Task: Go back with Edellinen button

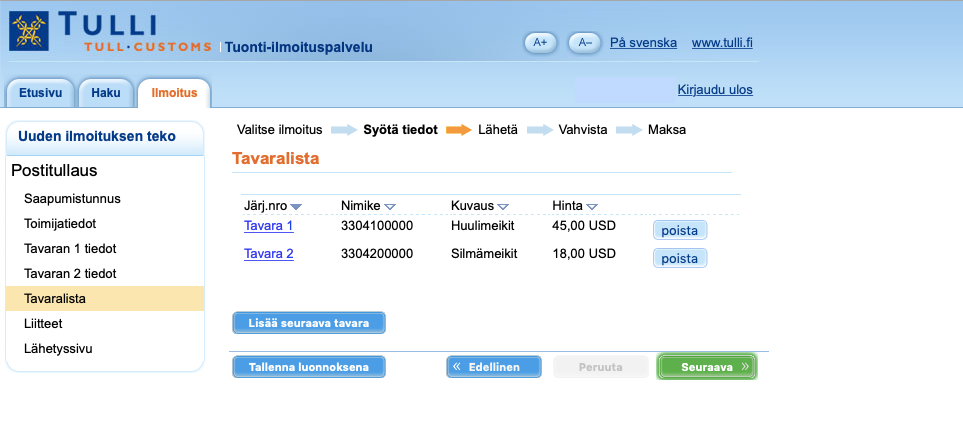Action: click(x=494, y=367)
